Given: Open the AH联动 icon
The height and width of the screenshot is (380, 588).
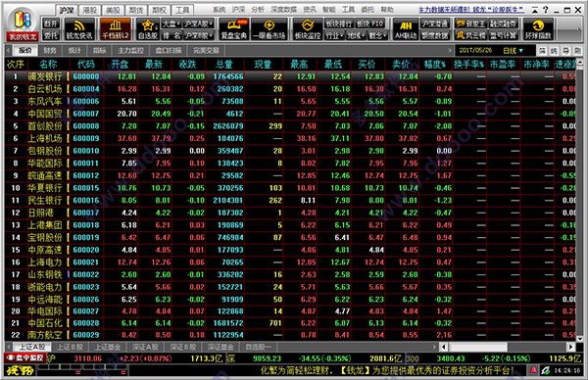Looking at the screenshot, I should 406,29.
